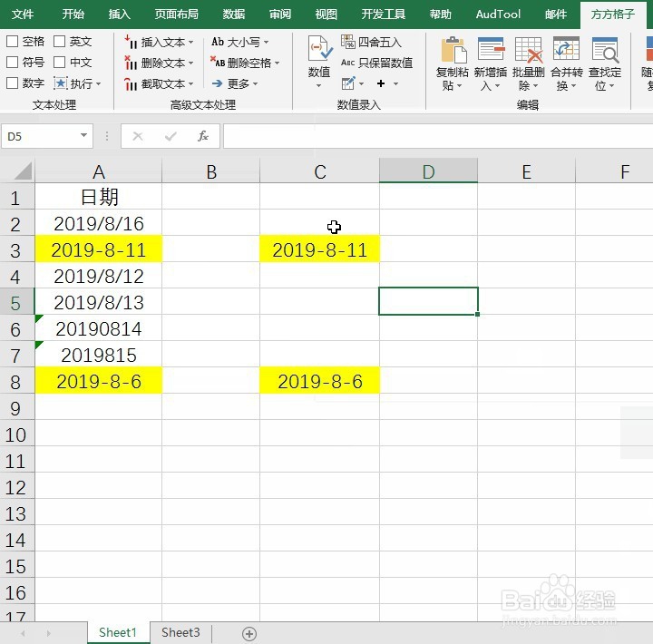
Task: Click the 数值 numeric icon
Action: pyautogui.click(x=319, y=48)
